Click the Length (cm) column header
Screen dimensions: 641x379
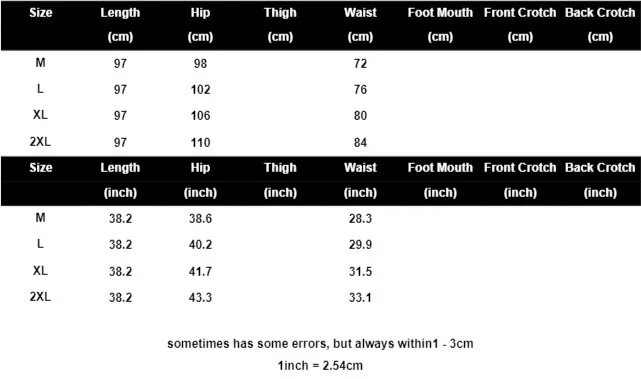click(120, 25)
